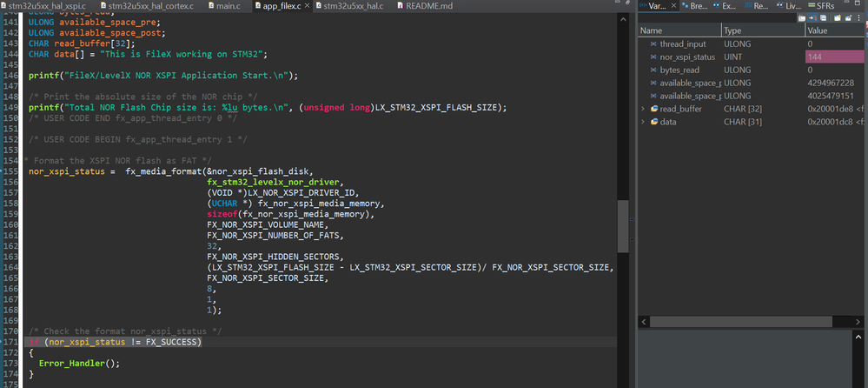Expand the data variable
The height and width of the screenshot is (388, 868).
643,122
